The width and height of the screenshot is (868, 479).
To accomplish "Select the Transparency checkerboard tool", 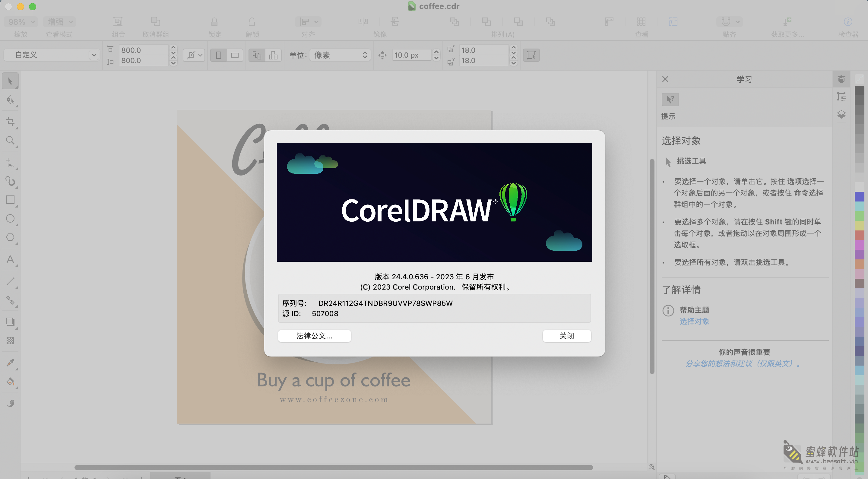I will tap(10, 341).
